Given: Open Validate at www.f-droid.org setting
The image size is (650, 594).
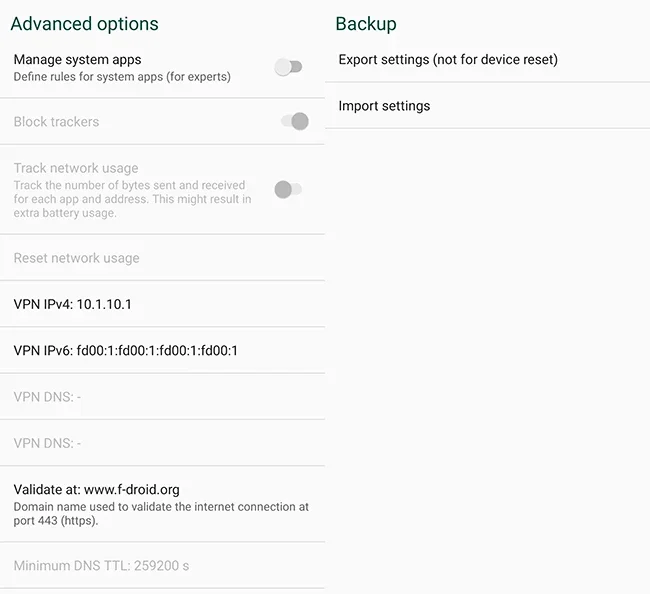Looking at the screenshot, I should pyautogui.click(x=96, y=490).
